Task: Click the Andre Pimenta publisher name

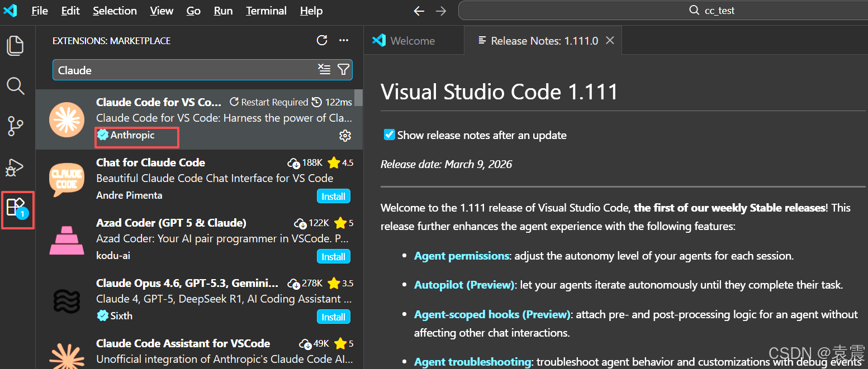Action: (x=129, y=195)
